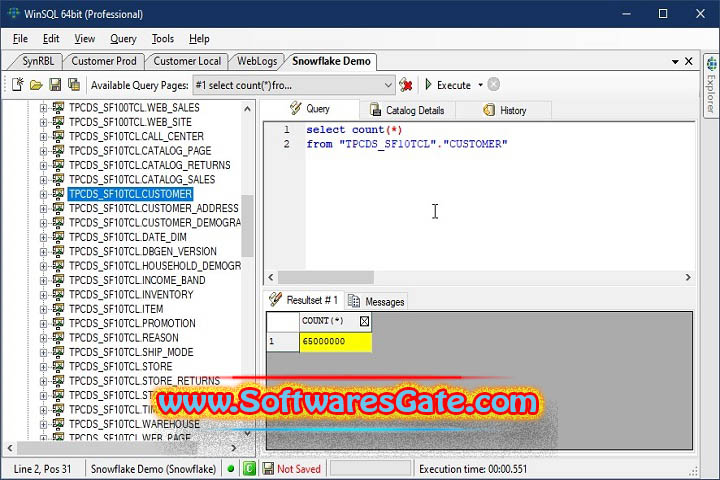
Task: Click the green Execute arrow icon
Action: (x=428, y=85)
